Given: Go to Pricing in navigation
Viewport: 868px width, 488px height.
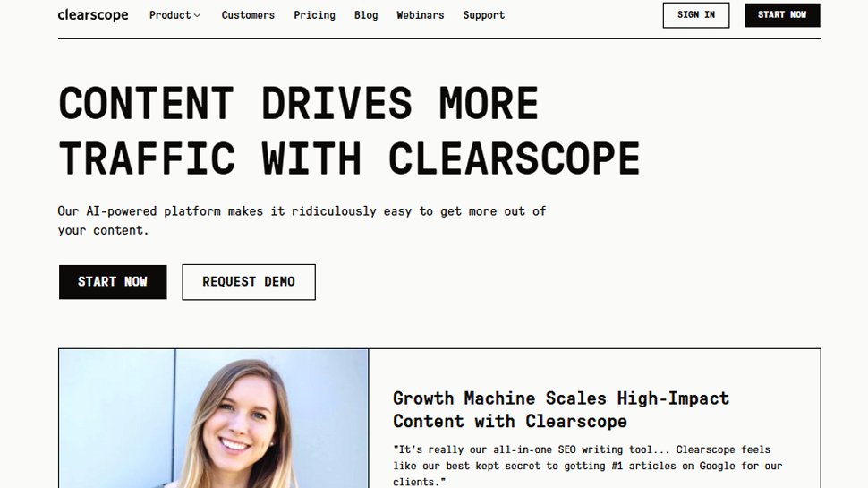Looking at the screenshot, I should (314, 15).
